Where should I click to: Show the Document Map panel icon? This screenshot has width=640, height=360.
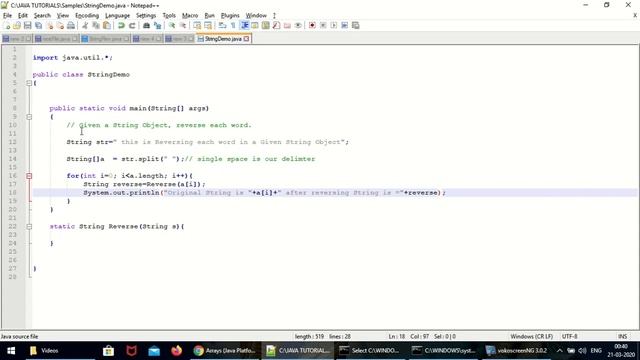[265, 25]
